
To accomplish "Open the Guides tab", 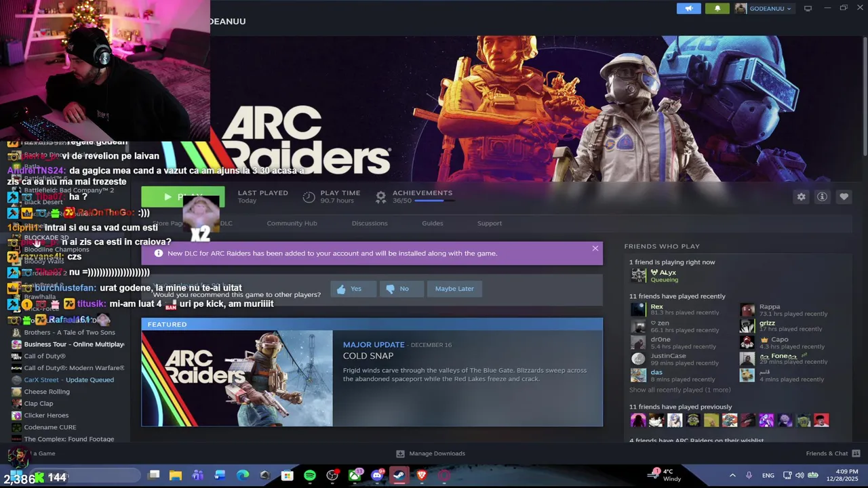I will click(432, 223).
